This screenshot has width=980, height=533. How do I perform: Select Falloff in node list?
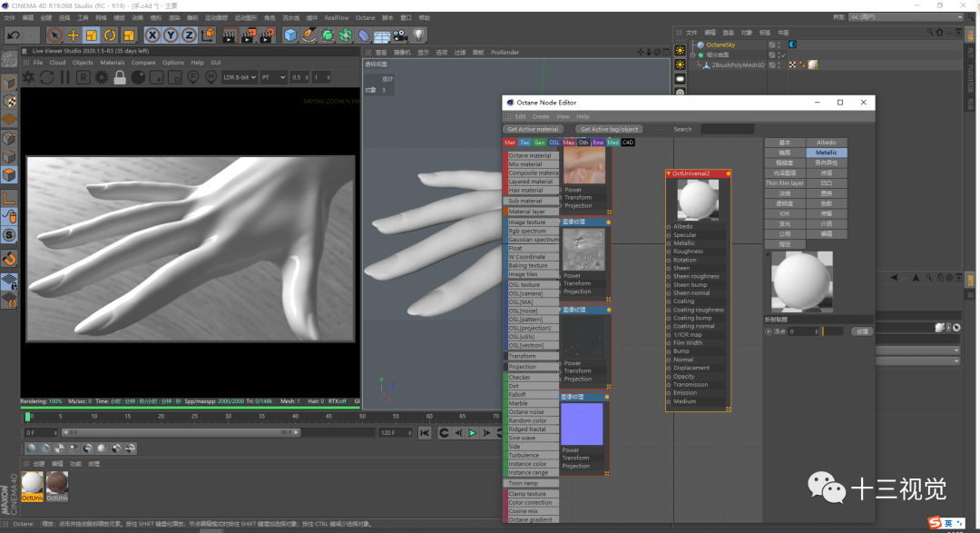[531, 395]
